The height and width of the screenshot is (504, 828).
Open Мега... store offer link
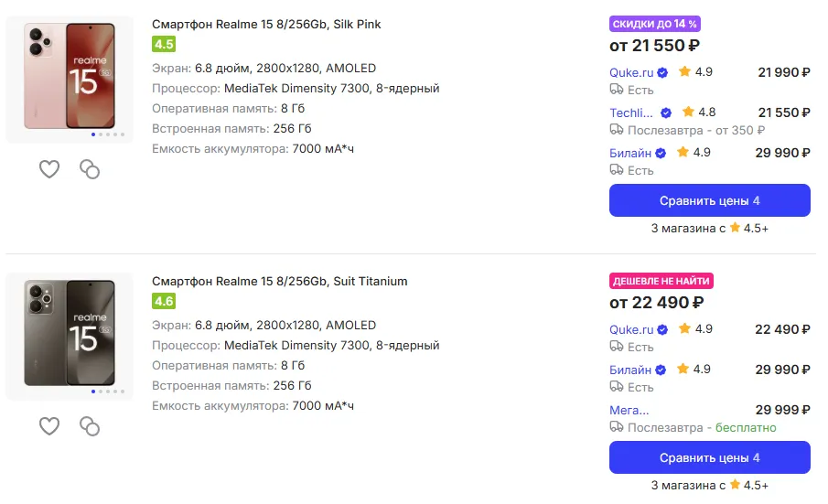pyautogui.click(x=629, y=410)
